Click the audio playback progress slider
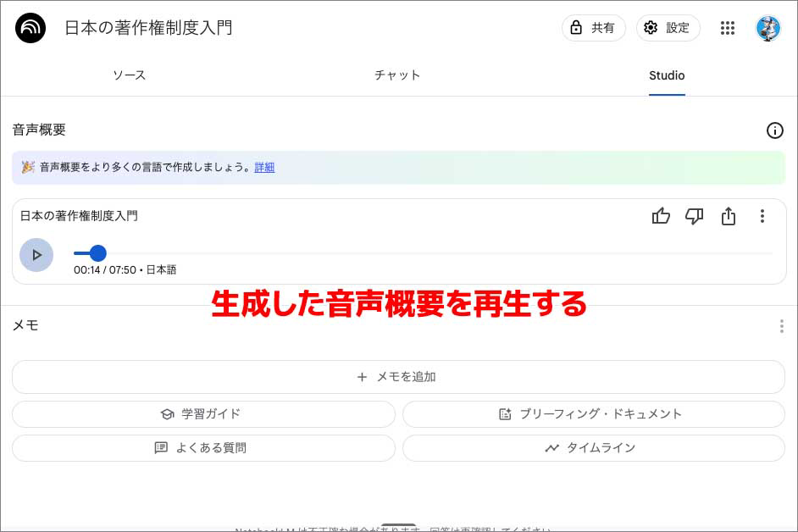Screen dimensions: 798x532 click(x=424, y=253)
